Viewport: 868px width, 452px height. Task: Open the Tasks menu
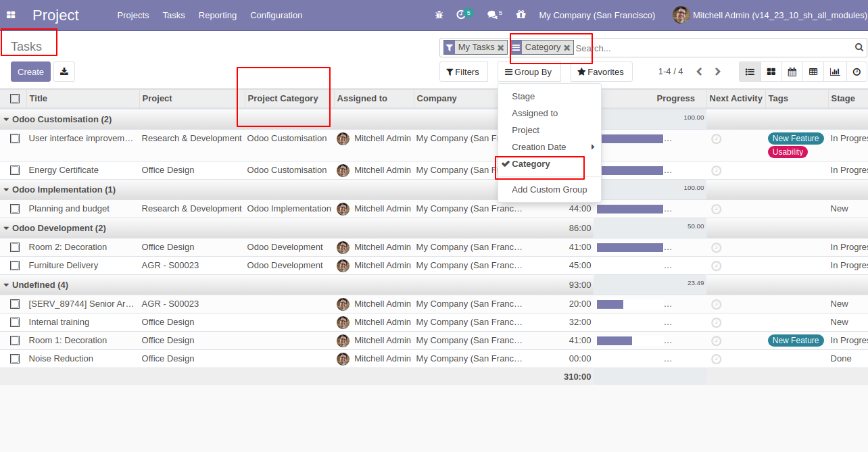pyautogui.click(x=174, y=15)
